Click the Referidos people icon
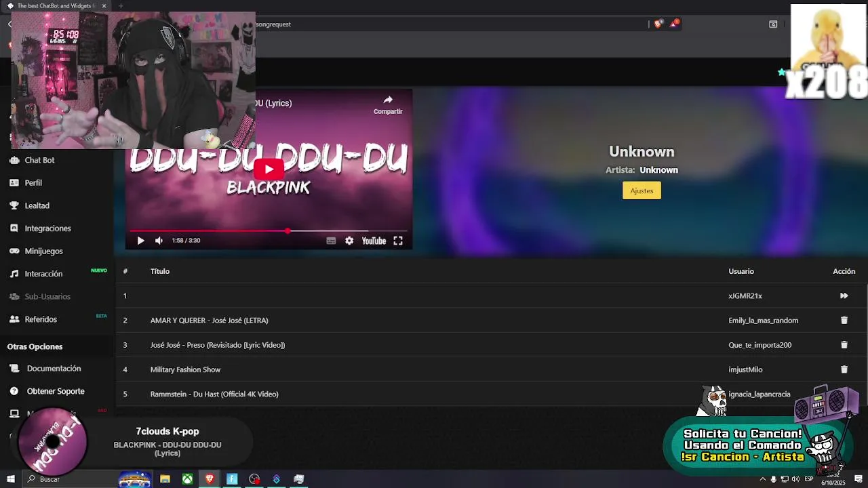This screenshot has width=868, height=488. coord(14,319)
